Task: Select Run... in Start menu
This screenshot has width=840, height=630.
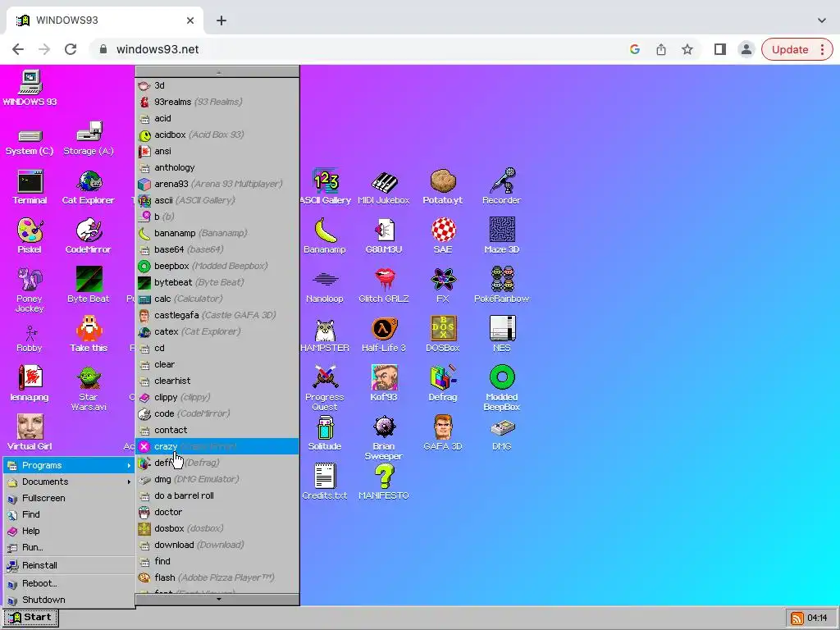Action: 69,547
